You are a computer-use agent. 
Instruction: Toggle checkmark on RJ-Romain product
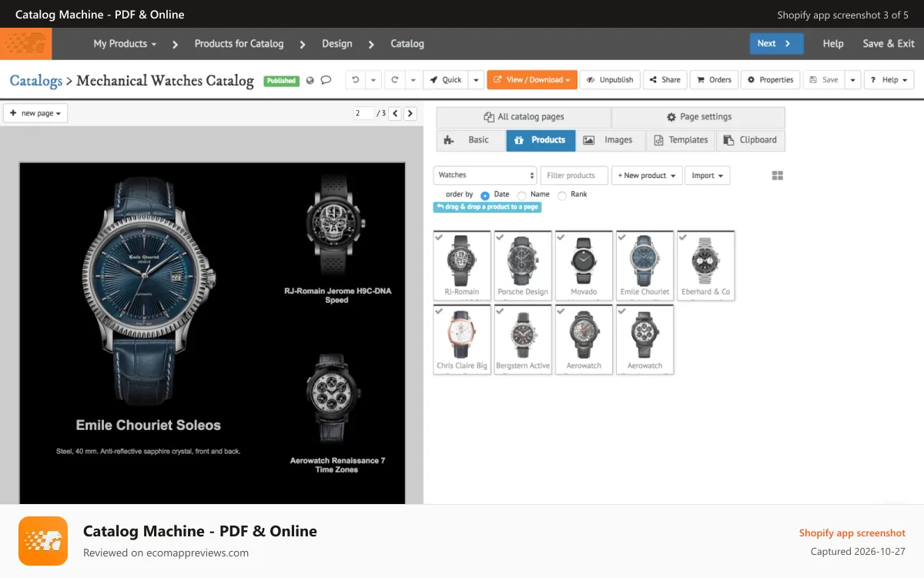point(439,237)
